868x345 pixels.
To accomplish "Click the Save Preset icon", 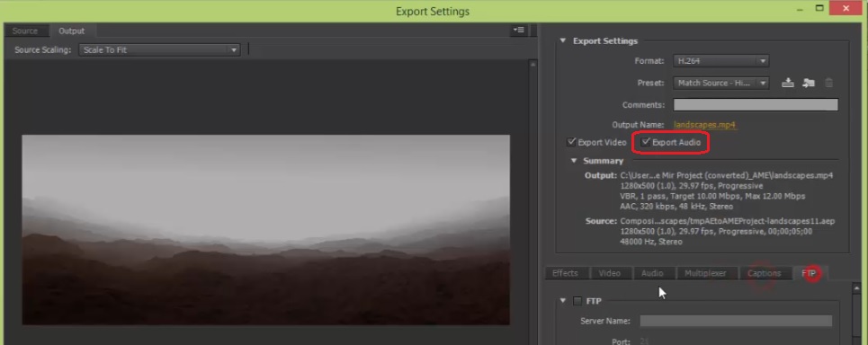I will pos(788,83).
